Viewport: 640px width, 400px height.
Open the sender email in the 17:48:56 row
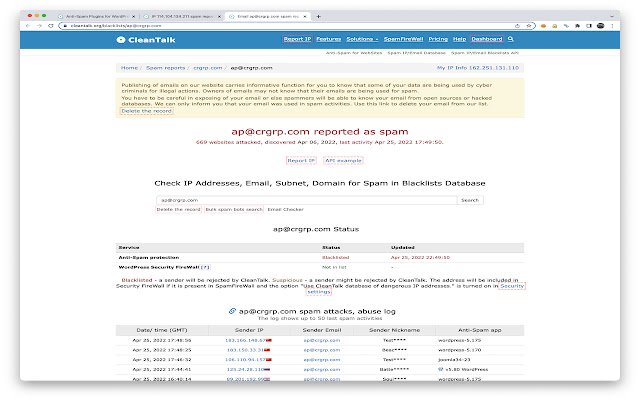click(322, 340)
